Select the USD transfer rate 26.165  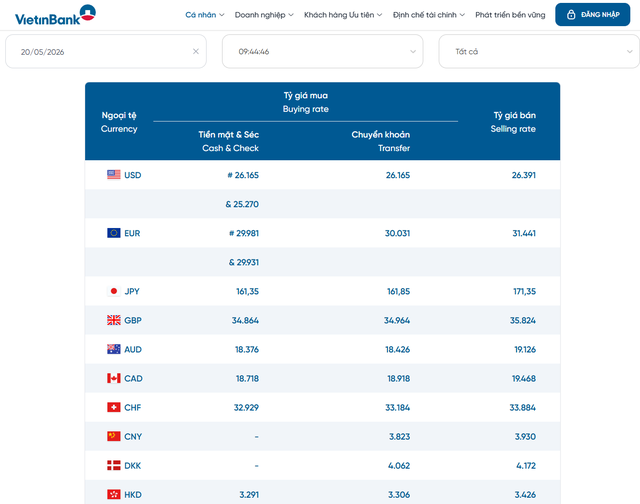click(398, 175)
